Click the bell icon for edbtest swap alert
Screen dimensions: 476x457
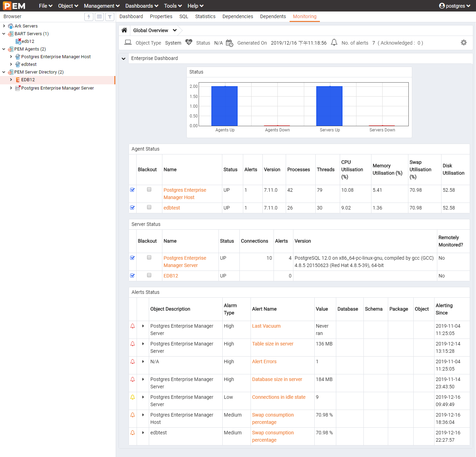click(133, 433)
